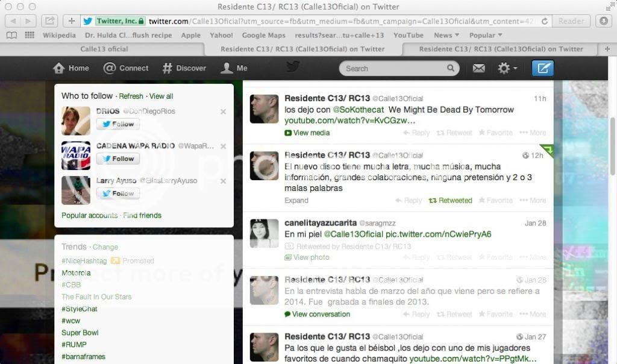Screen dimensions: 617x364
Task: Focus the Twitter search field
Action: pyautogui.click(x=399, y=69)
